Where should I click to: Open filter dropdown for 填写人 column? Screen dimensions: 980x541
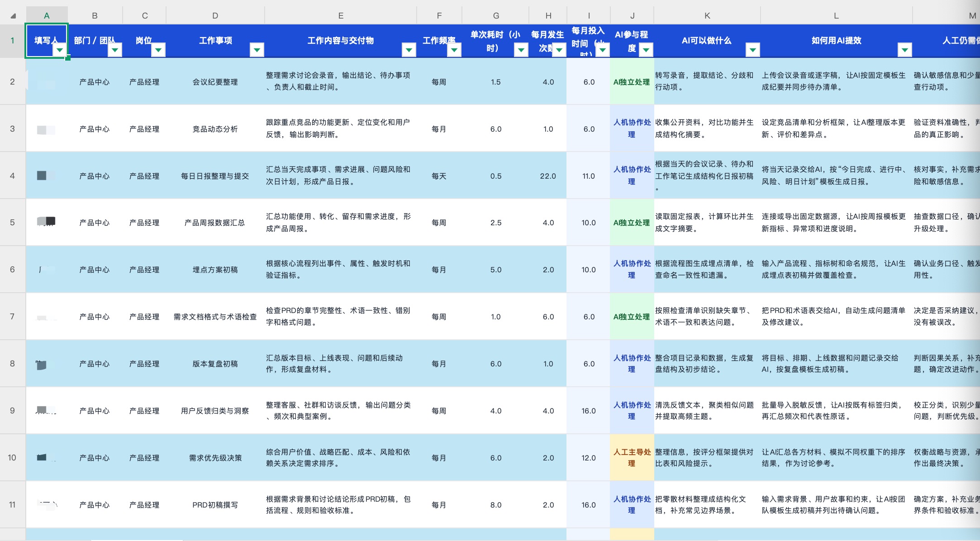coord(60,50)
